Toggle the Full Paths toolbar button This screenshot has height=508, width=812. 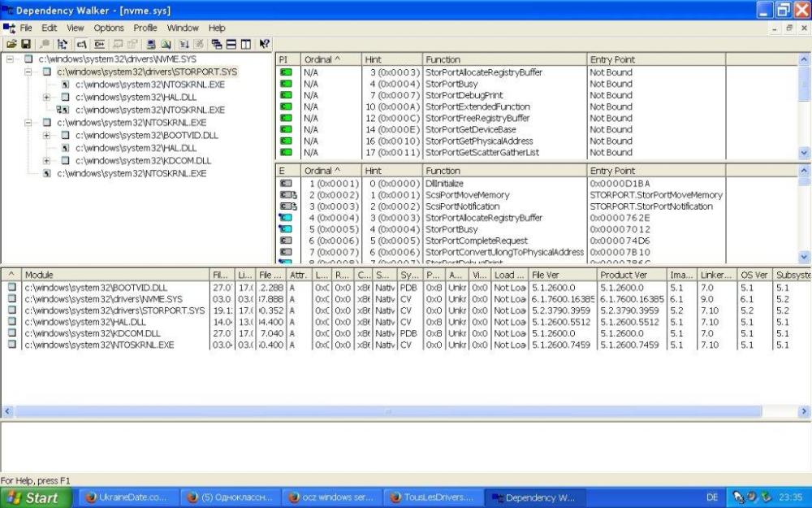82,44
